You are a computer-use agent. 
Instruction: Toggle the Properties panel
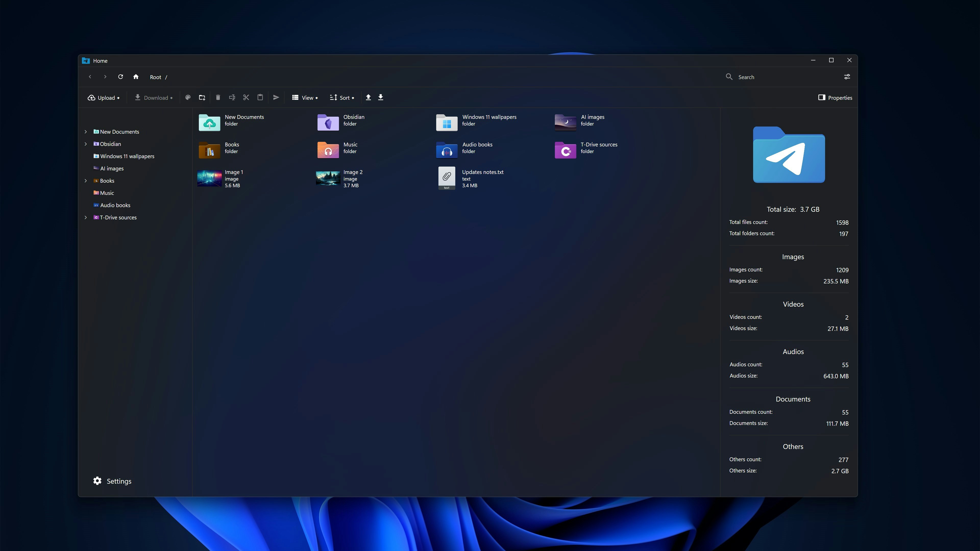tap(835, 98)
